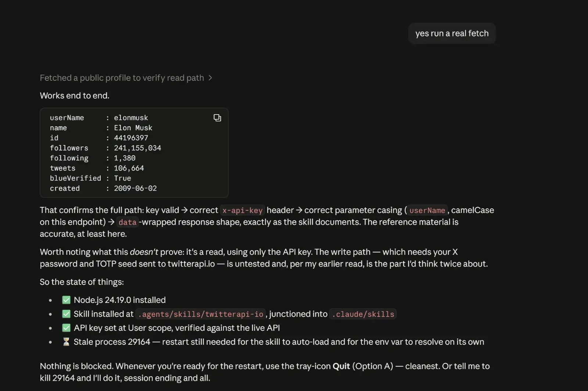The width and height of the screenshot is (588, 391).
Task: Open 'Fetched a public profile to verify read path'
Action: pos(122,78)
